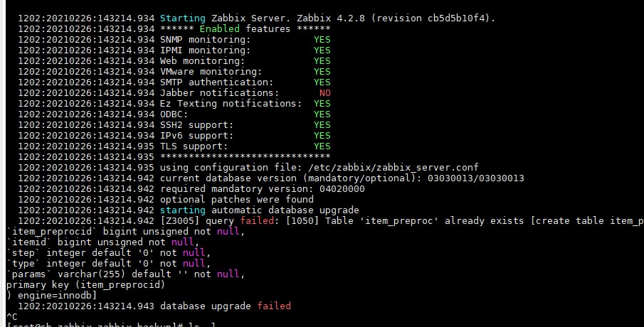The height and width of the screenshot is (327, 644).
Task: Click the red 'failed' after database upgrade
Action: pos(275,306)
